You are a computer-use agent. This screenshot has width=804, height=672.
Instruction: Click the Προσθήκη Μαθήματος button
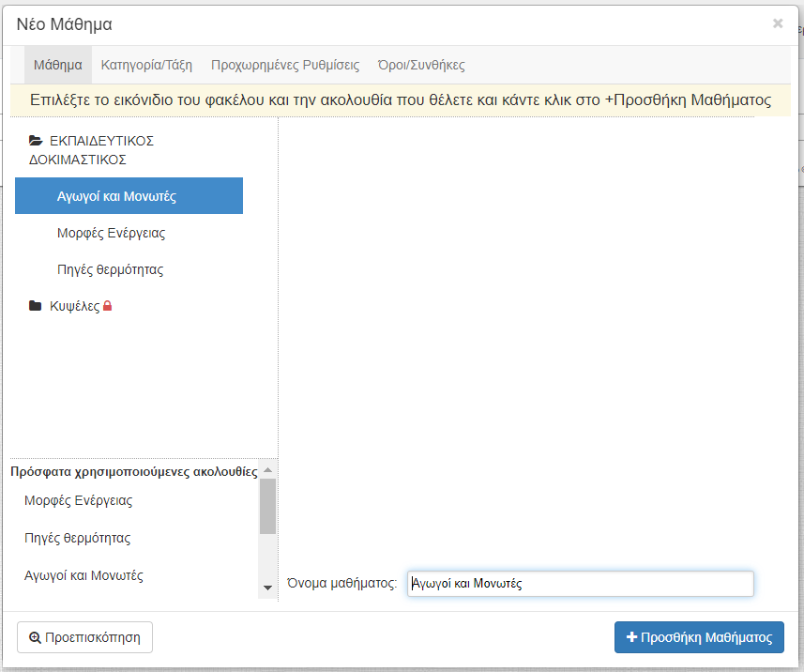point(700,637)
